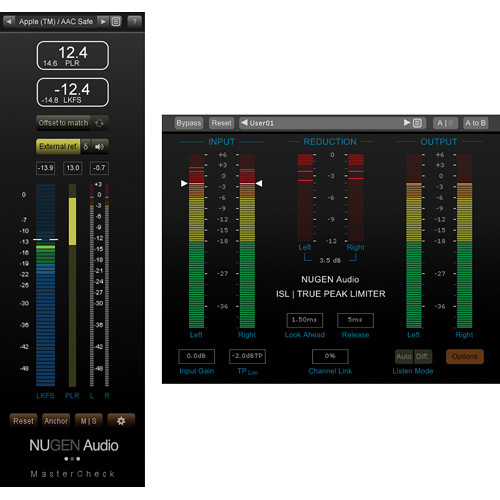Click Reset in the ISL limiter toolbar
The width and height of the screenshot is (500, 500).
[x=221, y=123]
